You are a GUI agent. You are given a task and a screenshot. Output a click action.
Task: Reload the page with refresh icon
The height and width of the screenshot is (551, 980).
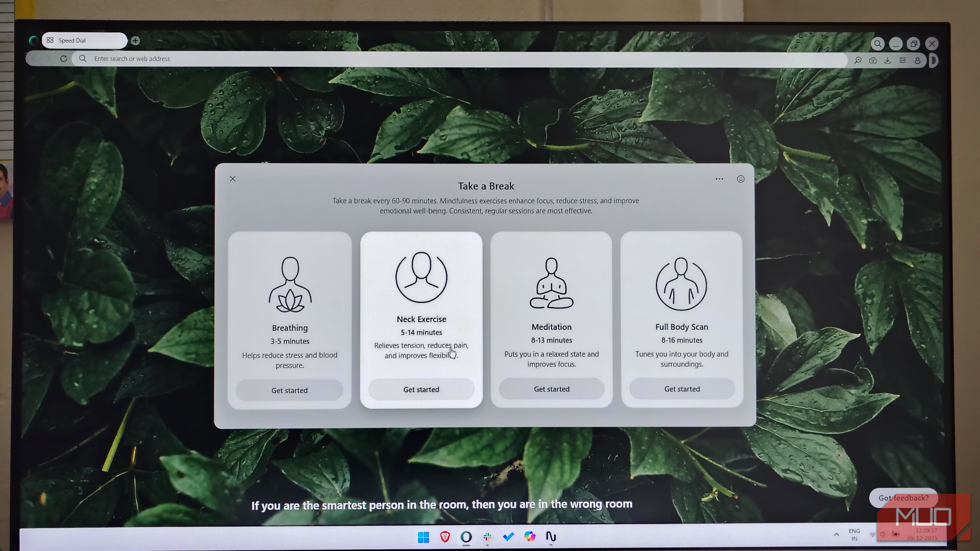pyautogui.click(x=64, y=59)
